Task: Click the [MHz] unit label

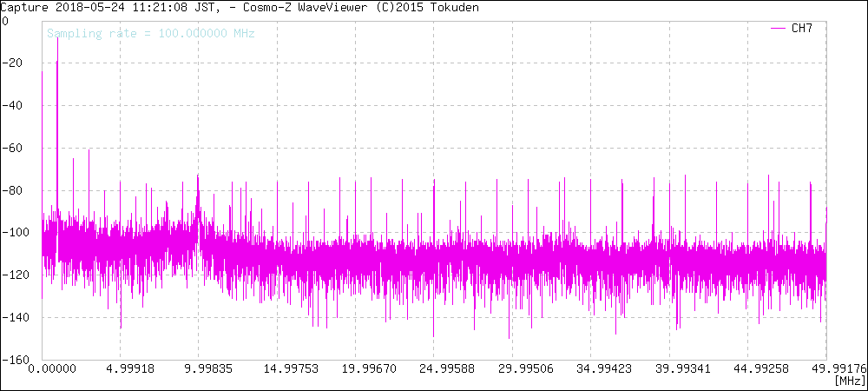Action: tap(849, 381)
